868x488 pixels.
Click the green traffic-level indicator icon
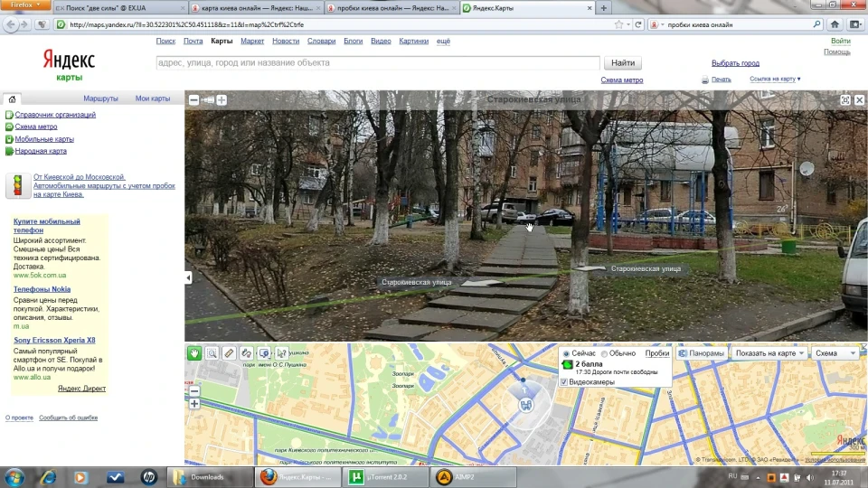coord(568,364)
